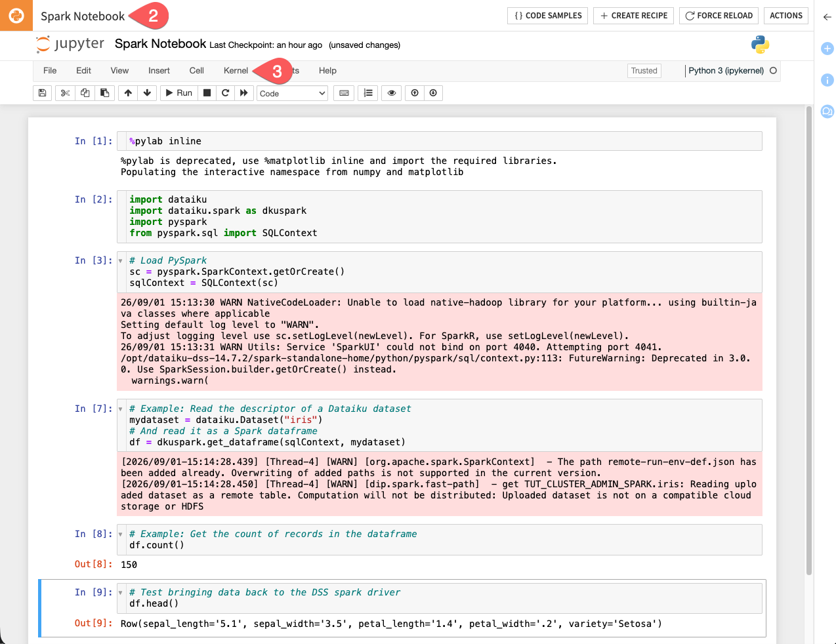This screenshot has height=644, width=836.
Task: Click the eye icon in toolbar
Action: (392, 93)
